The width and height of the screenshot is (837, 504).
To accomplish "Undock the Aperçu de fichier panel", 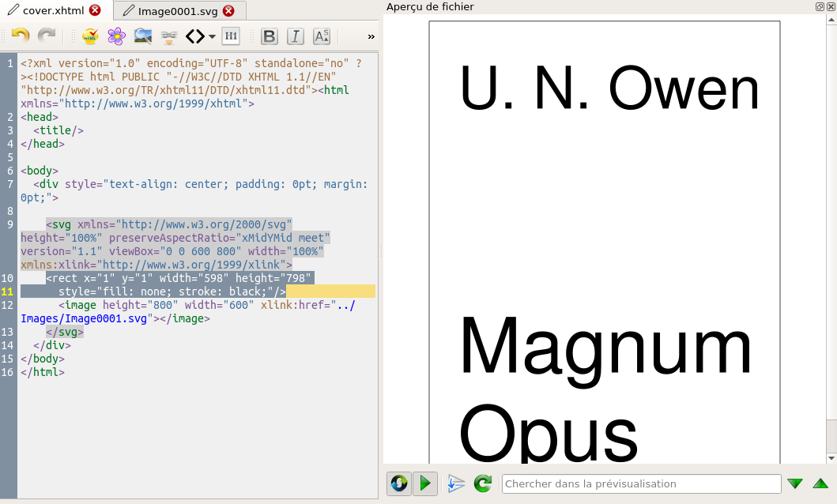I will pyautogui.click(x=820, y=7).
